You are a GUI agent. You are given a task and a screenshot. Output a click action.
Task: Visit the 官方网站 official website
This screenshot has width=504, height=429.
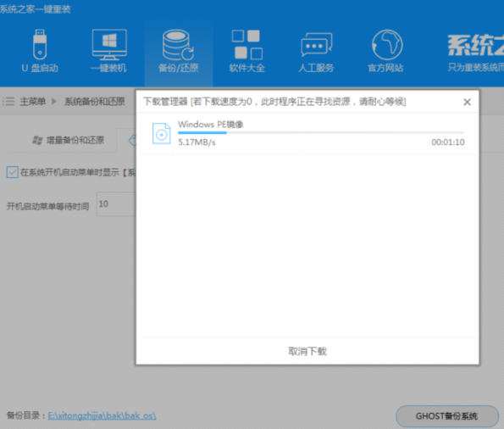(x=385, y=51)
